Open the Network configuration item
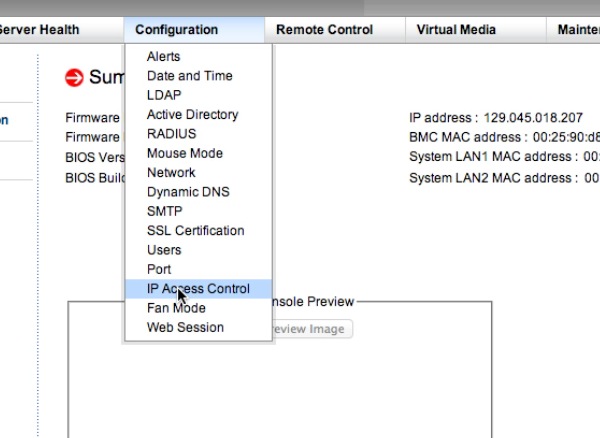Image resolution: width=600 pixels, height=438 pixels. click(x=171, y=172)
